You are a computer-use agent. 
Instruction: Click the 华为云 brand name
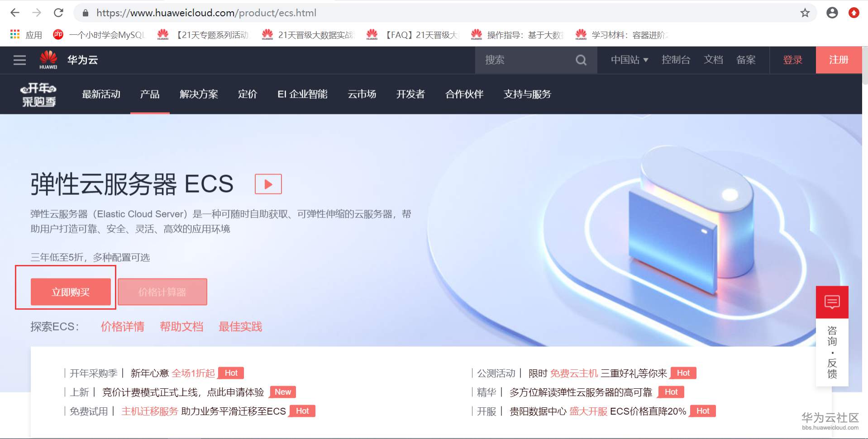coord(82,60)
